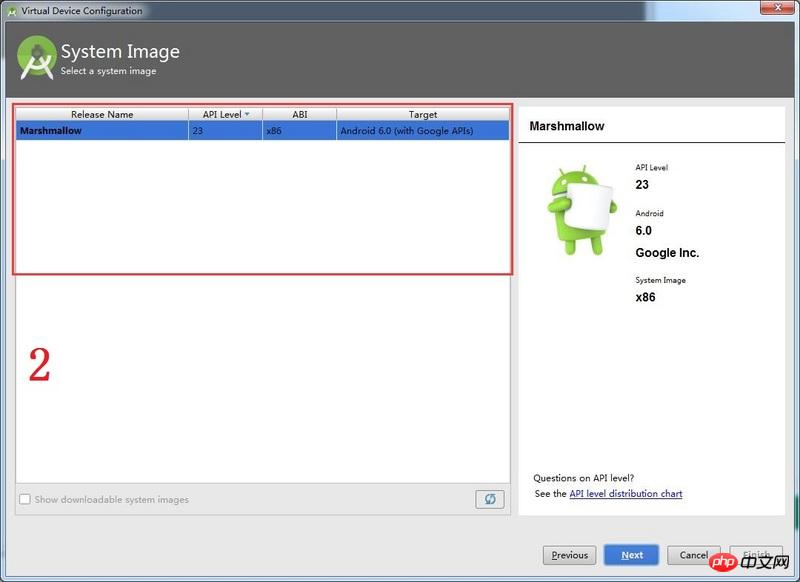
Task: Click the Release Name column header
Action: [102, 114]
